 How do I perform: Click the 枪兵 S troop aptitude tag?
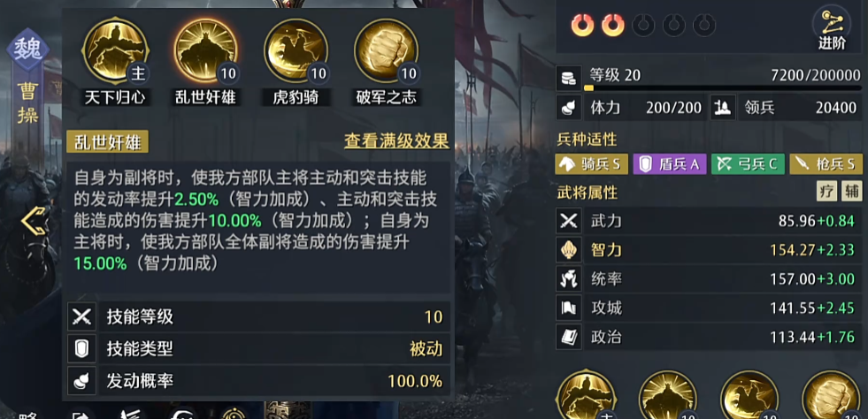826,164
